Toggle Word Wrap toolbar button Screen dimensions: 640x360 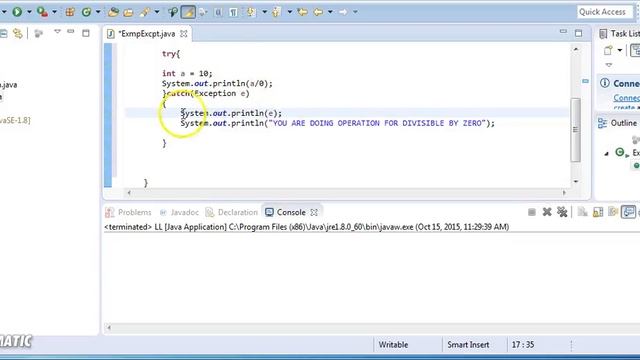pos(203,12)
